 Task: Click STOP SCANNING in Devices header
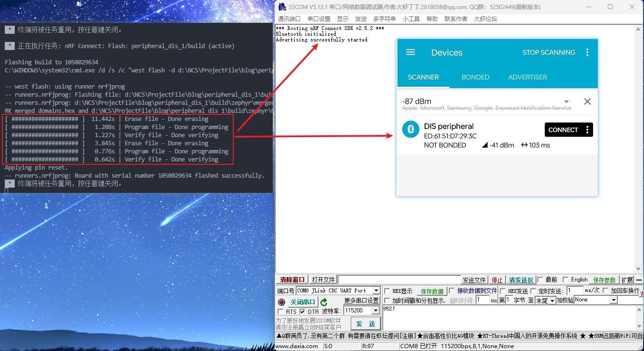549,52
